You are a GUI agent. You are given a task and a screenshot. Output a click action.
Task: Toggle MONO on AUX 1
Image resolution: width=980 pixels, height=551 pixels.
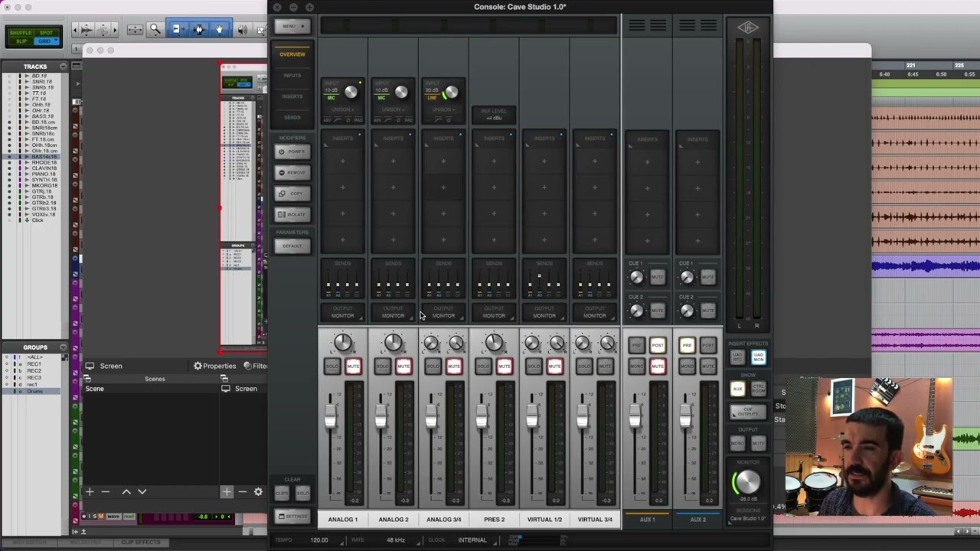637,367
